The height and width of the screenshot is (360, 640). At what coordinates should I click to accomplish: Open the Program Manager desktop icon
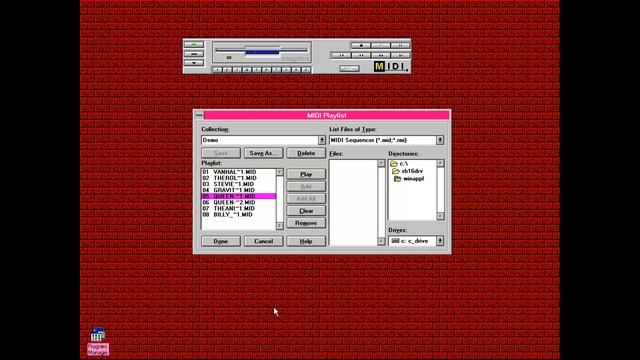[x=98, y=342]
